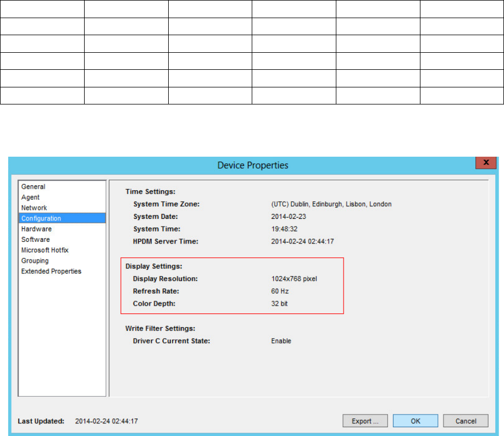
Task: Click the 60 Hz refresh rate value
Action: pos(280,291)
